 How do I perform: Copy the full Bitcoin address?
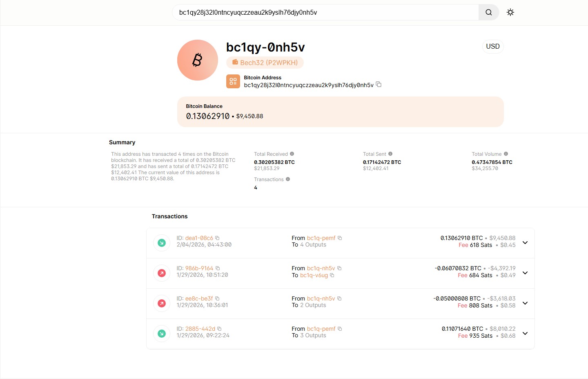pyautogui.click(x=379, y=84)
